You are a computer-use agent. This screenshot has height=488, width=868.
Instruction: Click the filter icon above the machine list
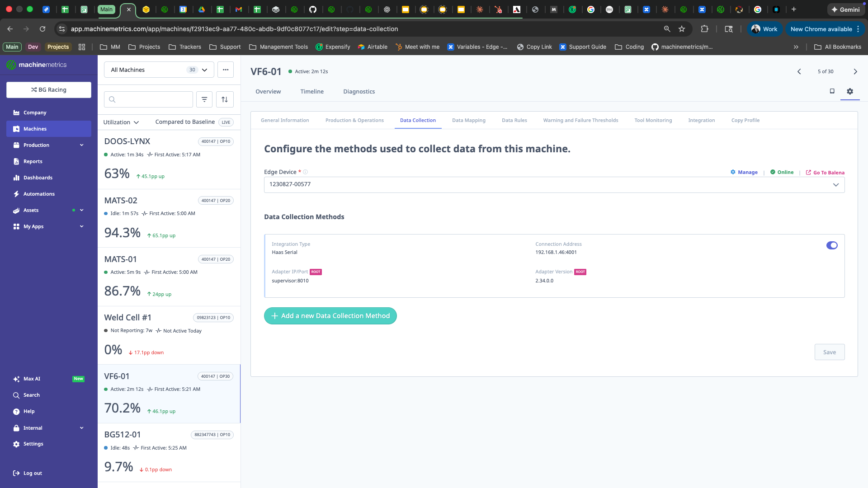pyautogui.click(x=204, y=99)
